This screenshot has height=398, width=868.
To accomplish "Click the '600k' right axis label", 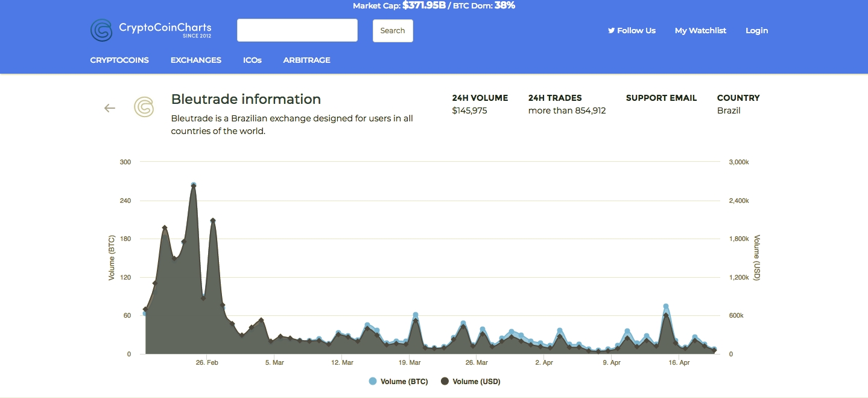I will (x=737, y=315).
